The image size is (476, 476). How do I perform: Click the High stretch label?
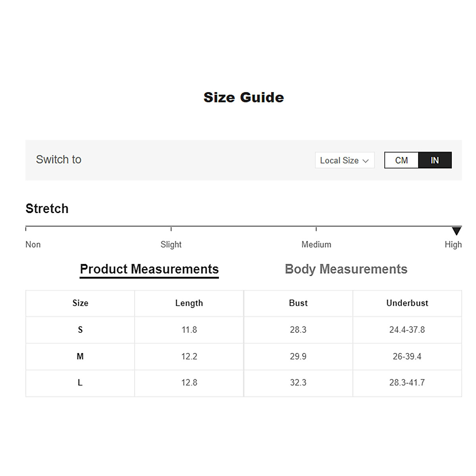click(453, 244)
